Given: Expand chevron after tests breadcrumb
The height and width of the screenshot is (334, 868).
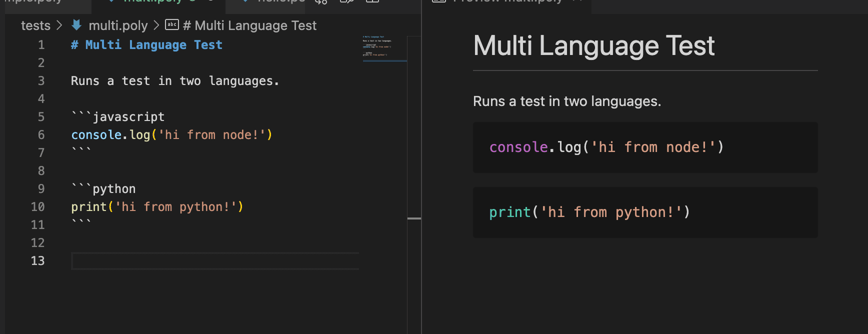Looking at the screenshot, I should point(59,25).
